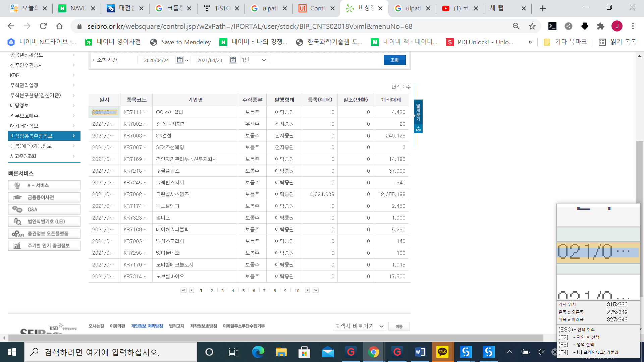
Task: Click the horizontal scrollbar at bottom
Action: click(x=275, y=338)
